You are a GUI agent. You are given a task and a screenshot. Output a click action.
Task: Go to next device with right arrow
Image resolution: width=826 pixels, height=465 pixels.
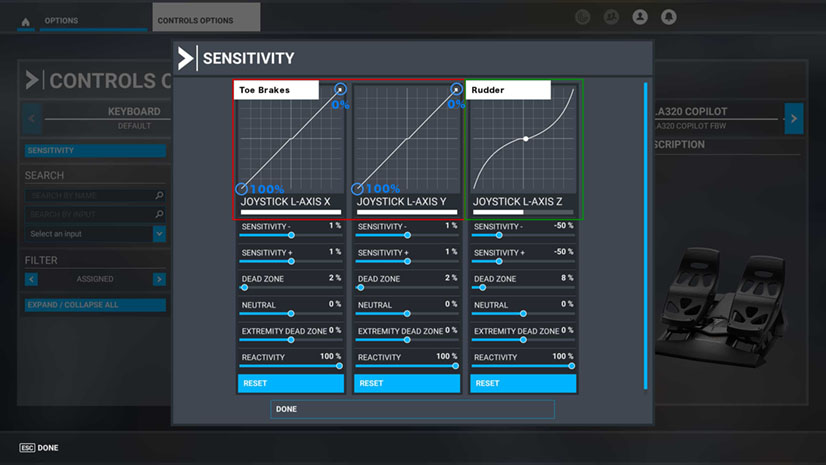coord(793,118)
